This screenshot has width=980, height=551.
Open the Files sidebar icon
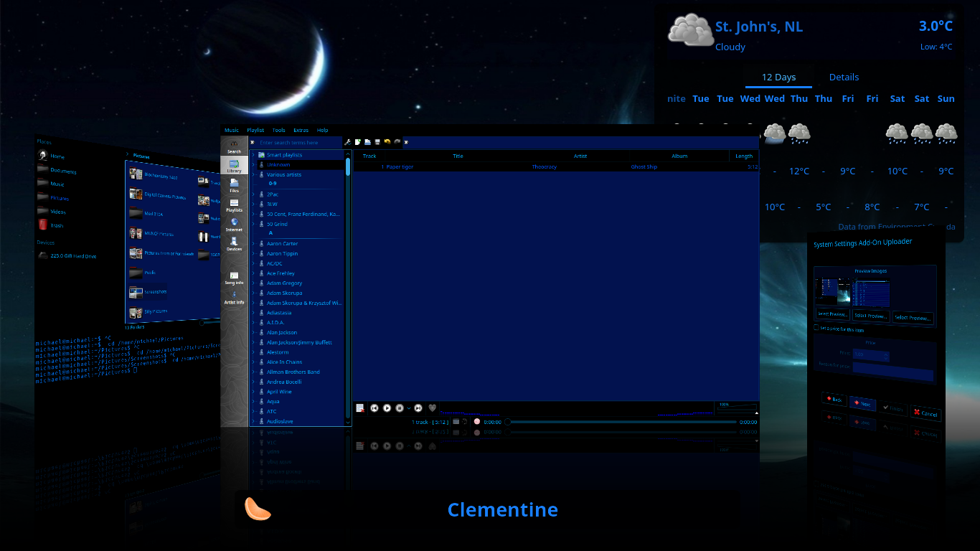tap(234, 186)
